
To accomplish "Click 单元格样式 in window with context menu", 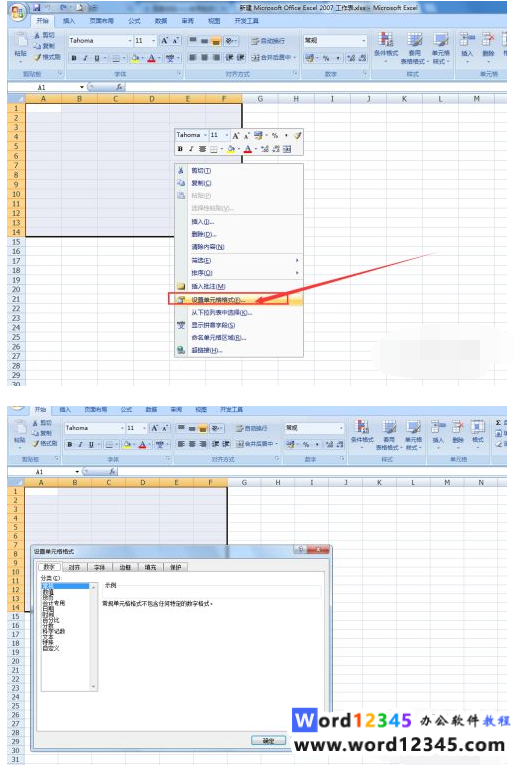I will coord(441,48).
